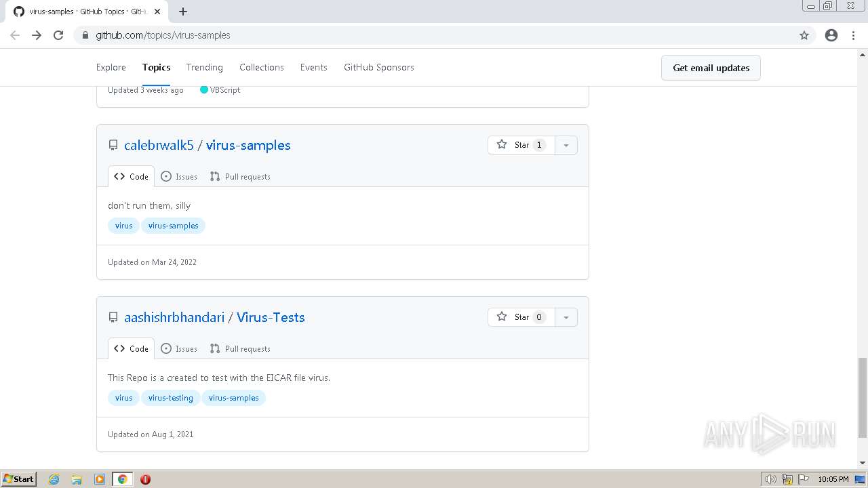Screen dimensions: 868x488
Task: Open Pull requests of calebrwalk5 virus-samples
Action: click(240, 176)
